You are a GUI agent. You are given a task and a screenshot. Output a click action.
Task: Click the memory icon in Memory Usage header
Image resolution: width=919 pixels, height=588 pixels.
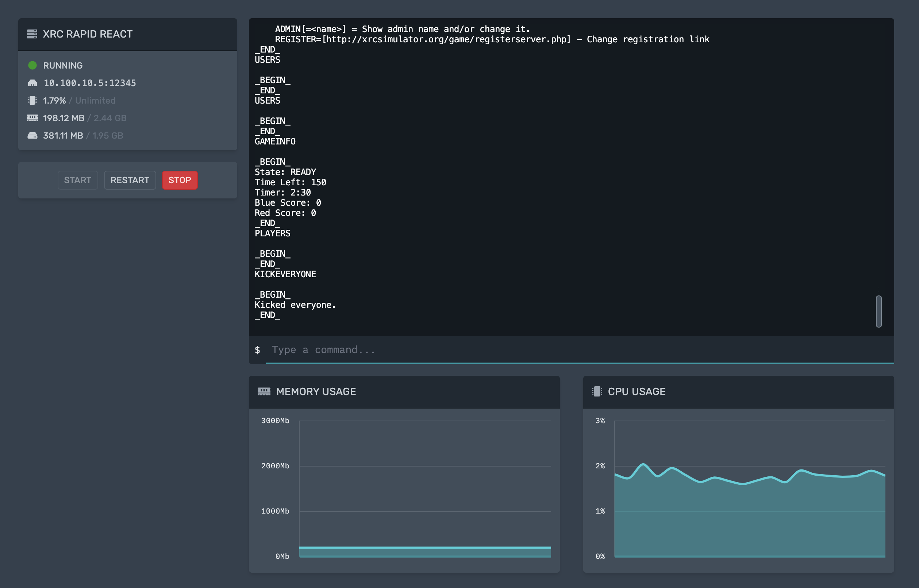pos(264,391)
